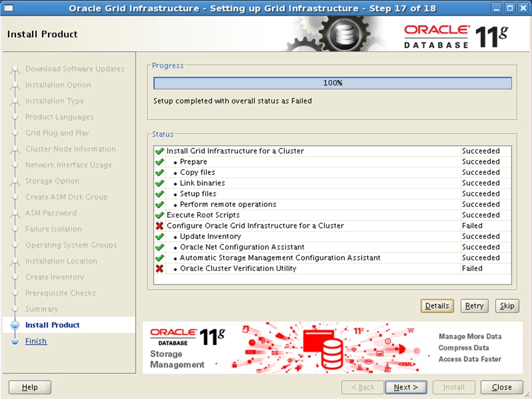Open the window menu icon in title bar
The height and width of the screenshot is (399, 532).
pos(9,8)
